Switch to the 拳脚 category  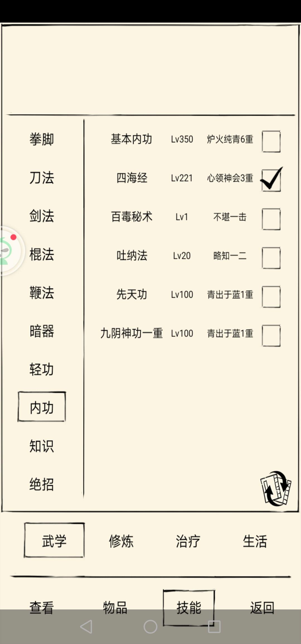42,139
